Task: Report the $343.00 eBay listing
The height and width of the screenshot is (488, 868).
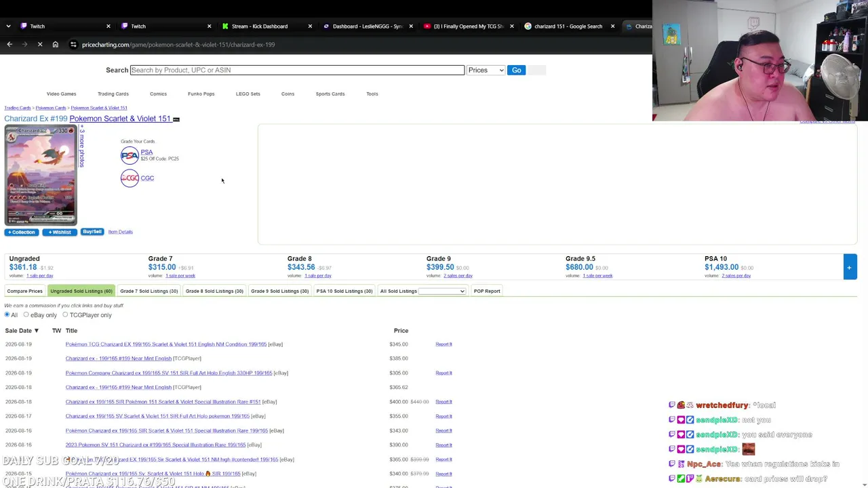Action: pos(443,431)
